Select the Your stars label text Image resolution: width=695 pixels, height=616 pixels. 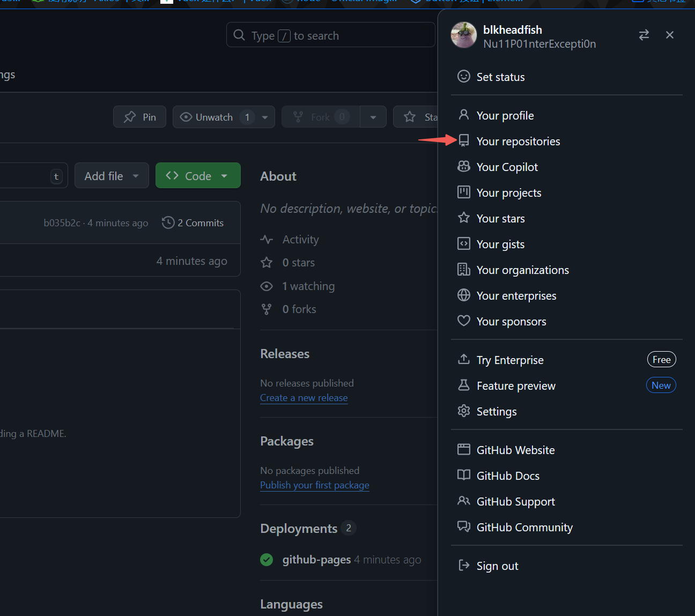(501, 219)
